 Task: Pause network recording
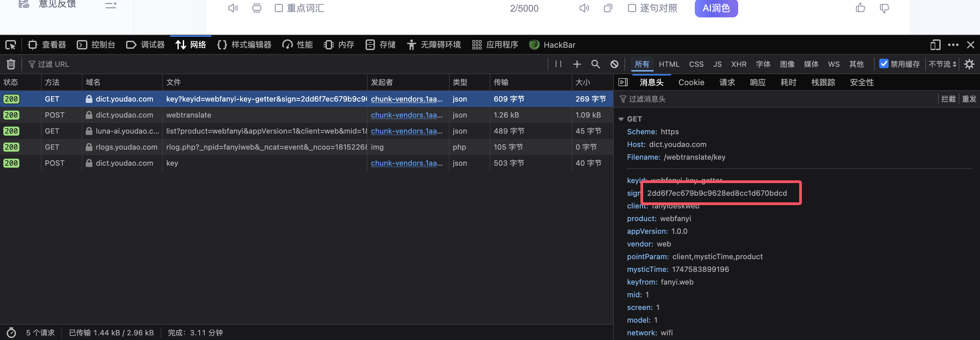click(x=558, y=64)
